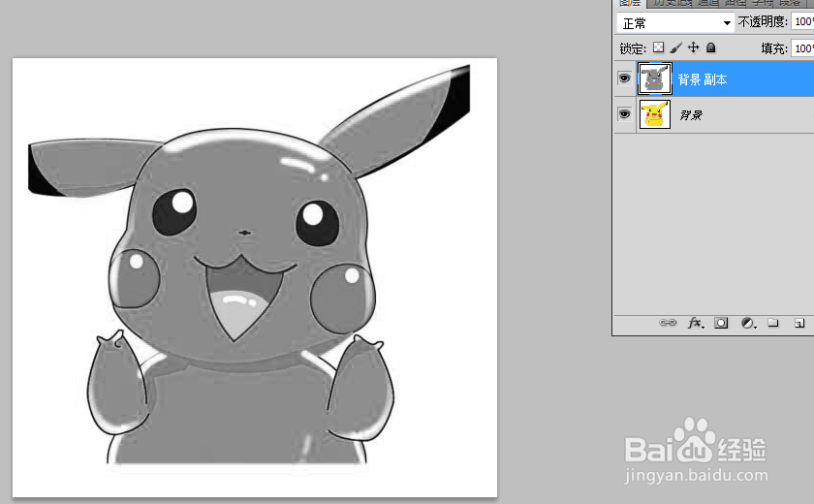Open the 正常 blend mode dropdown
The image size is (814, 504).
click(x=675, y=23)
